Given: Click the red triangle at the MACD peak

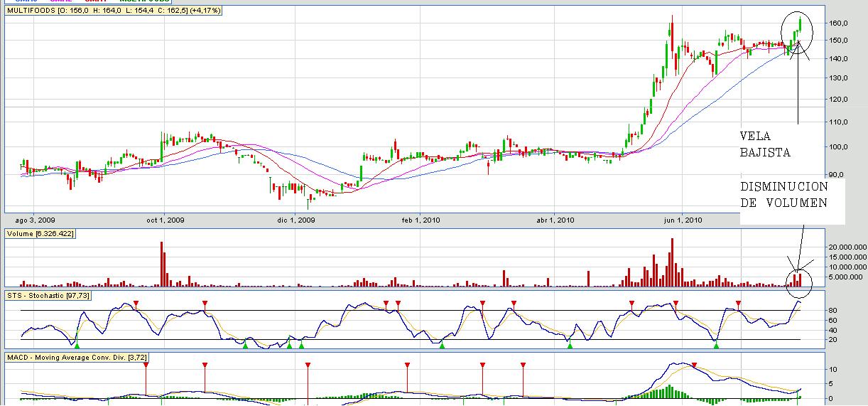Looking at the screenshot, I should tap(694, 365).
